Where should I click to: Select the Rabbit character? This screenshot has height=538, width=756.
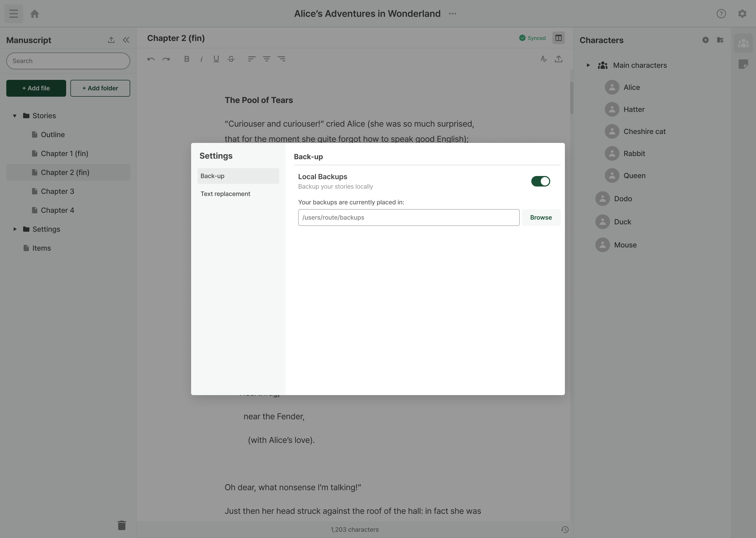tap(625, 154)
